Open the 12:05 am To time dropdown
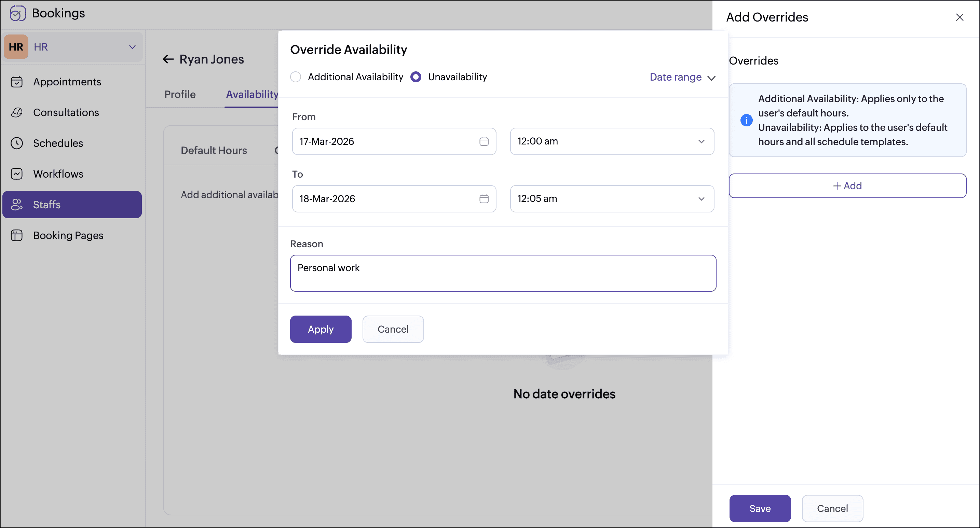 point(611,199)
